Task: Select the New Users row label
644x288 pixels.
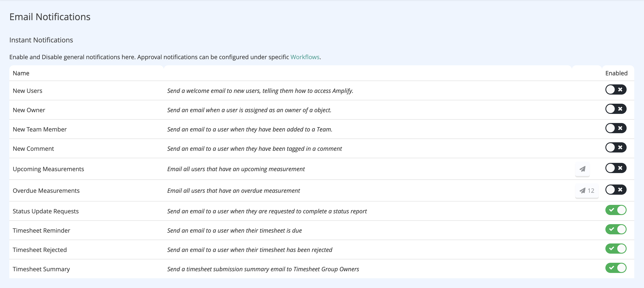Action: [x=28, y=91]
